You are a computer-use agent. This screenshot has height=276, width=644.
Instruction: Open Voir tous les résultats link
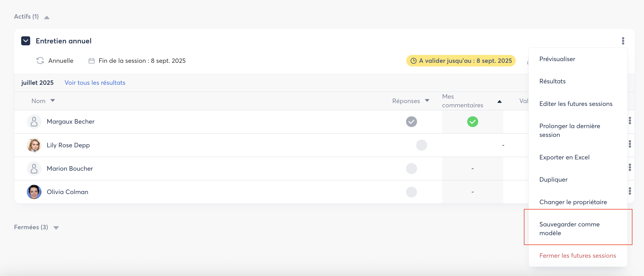95,83
